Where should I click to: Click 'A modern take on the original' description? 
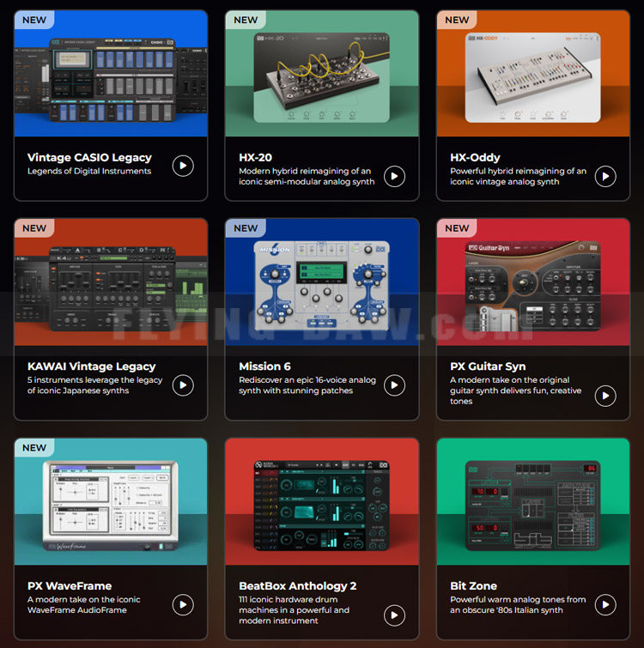516,391
